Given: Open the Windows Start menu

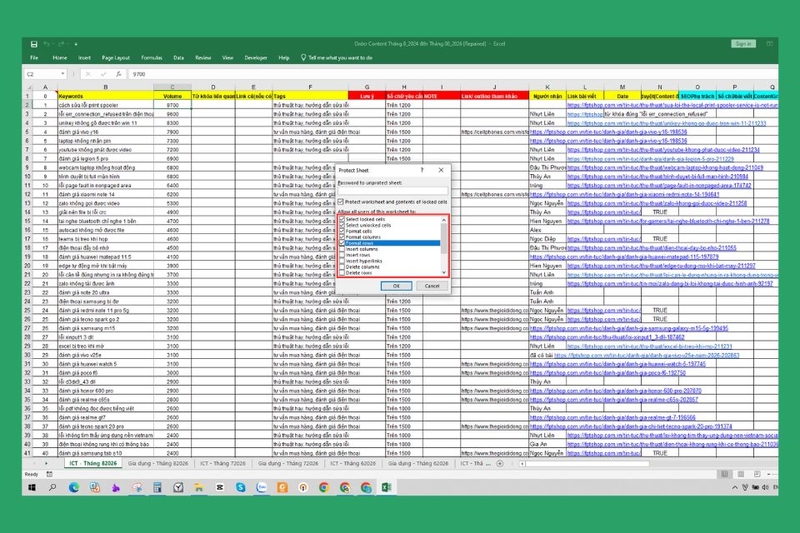Looking at the screenshot, I should (32, 488).
